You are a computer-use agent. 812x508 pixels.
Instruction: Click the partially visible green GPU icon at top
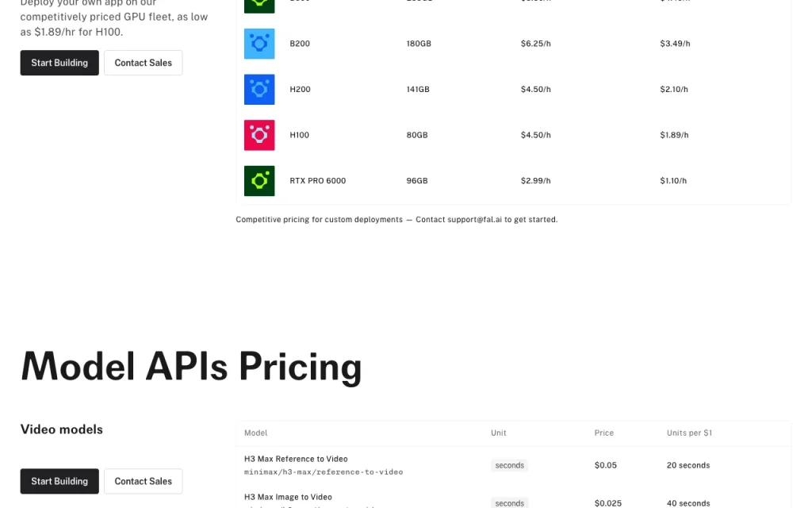pyautogui.click(x=259, y=6)
